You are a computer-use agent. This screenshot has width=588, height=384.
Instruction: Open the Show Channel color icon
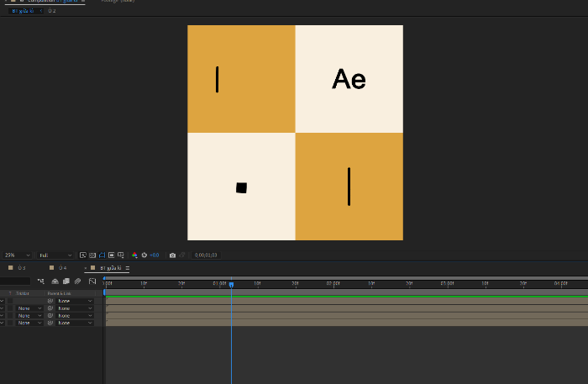(x=134, y=255)
